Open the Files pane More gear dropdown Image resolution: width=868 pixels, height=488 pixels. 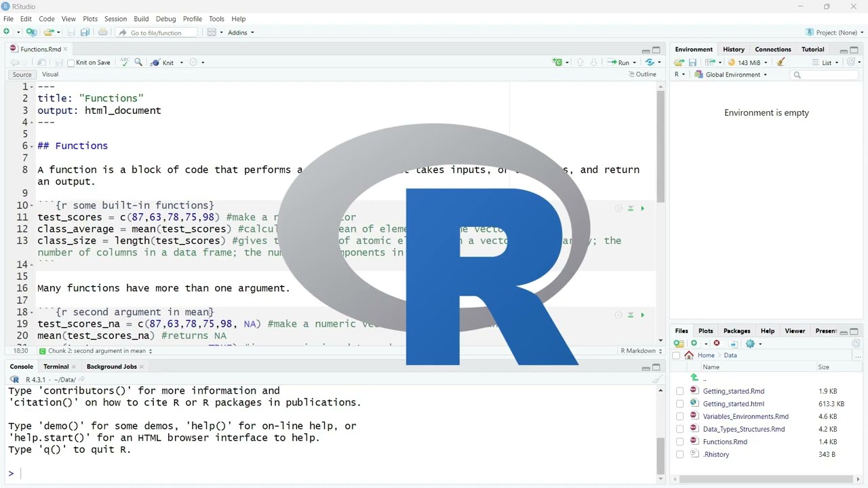754,344
